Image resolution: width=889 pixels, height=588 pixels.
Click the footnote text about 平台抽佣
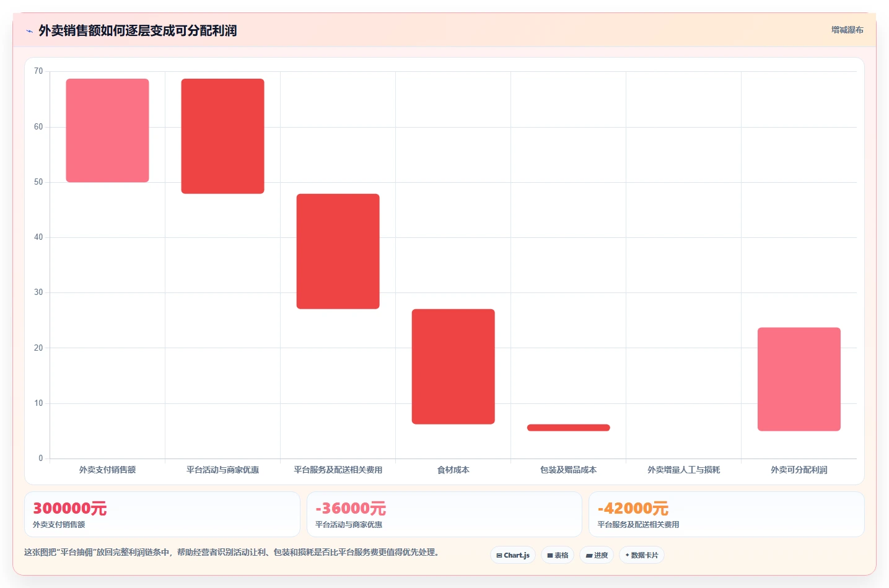point(232,552)
